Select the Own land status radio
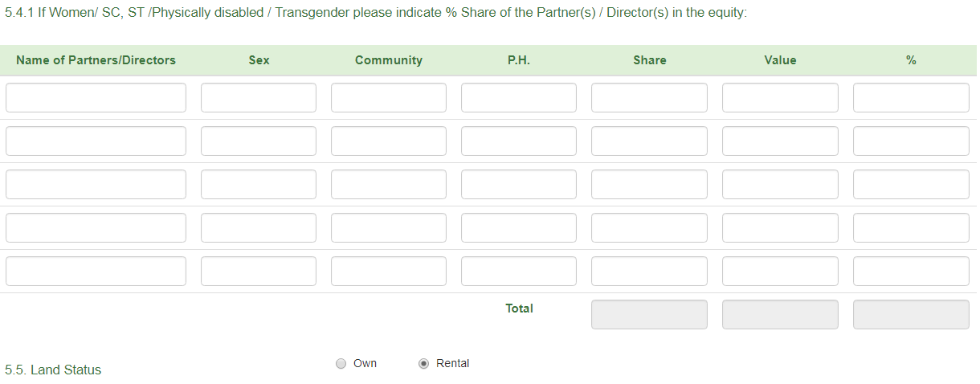This screenshot has height=384, width=980. (341, 363)
